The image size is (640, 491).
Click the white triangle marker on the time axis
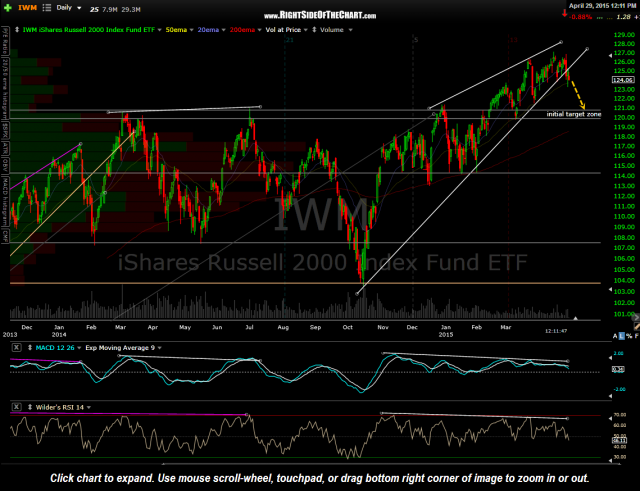click(x=576, y=318)
